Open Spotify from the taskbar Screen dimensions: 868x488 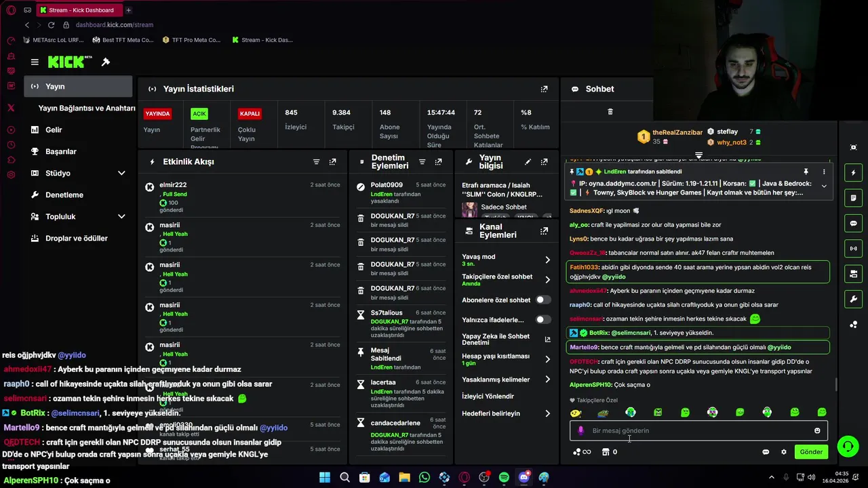click(x=504, y=478)
